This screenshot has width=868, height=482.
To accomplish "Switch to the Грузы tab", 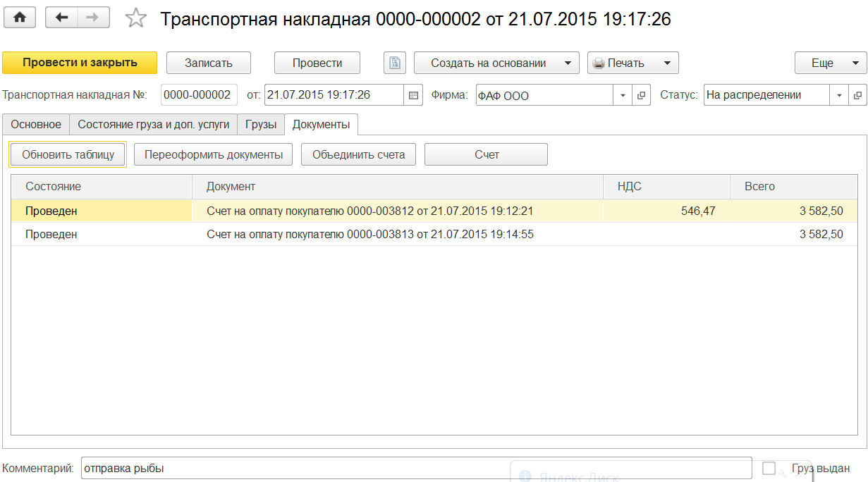I will point(261,124).
